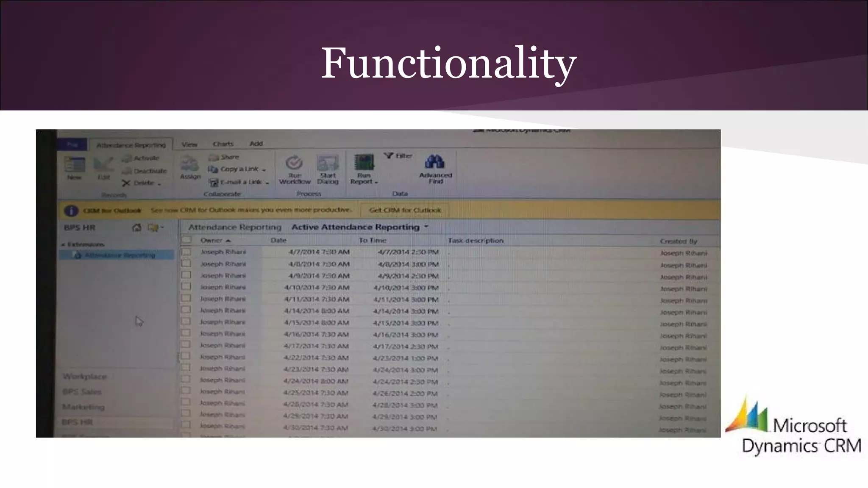
Task: Check the row dated 4/9/2014 7:30 AM
Action: (x=186, y=275)
